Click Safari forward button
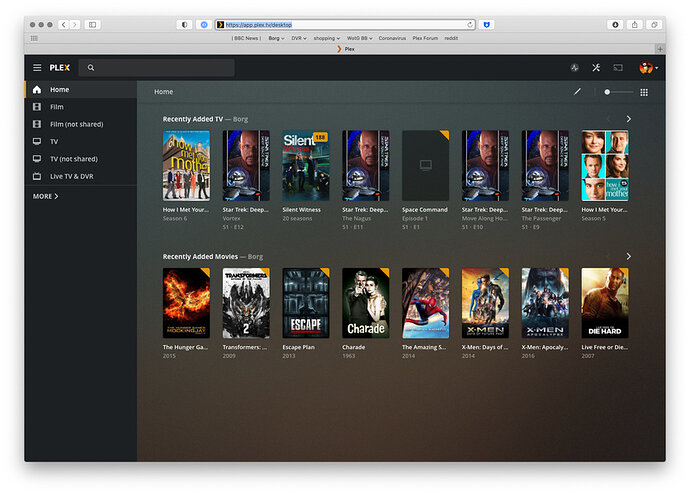 pyautogui.click(x=75, y=25)
